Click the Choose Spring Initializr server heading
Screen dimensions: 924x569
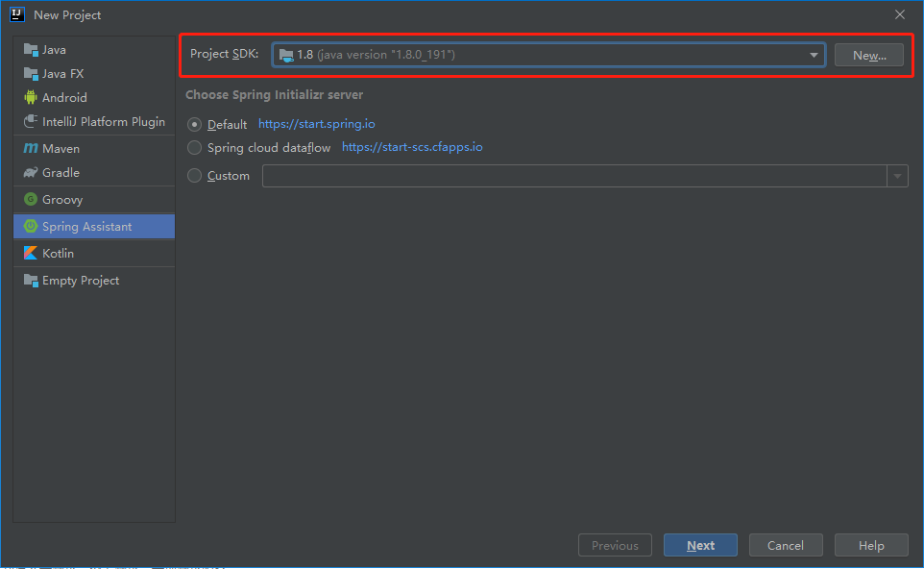click(274, 95)
